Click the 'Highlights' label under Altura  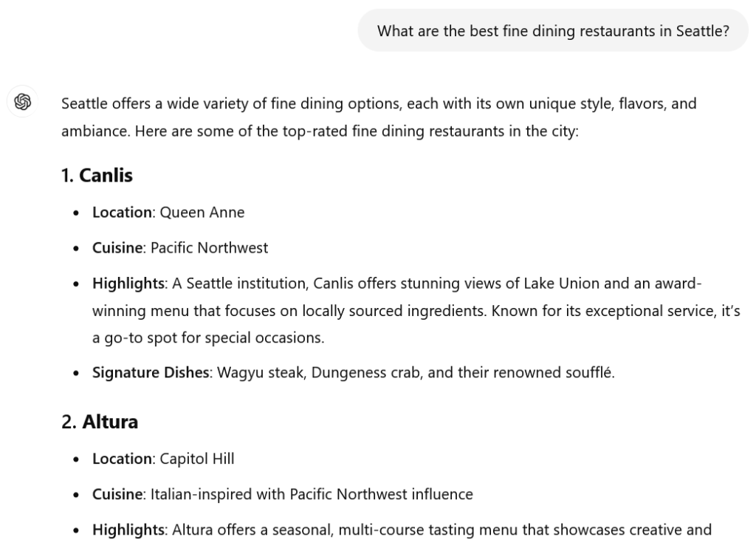tap(128, 530)
